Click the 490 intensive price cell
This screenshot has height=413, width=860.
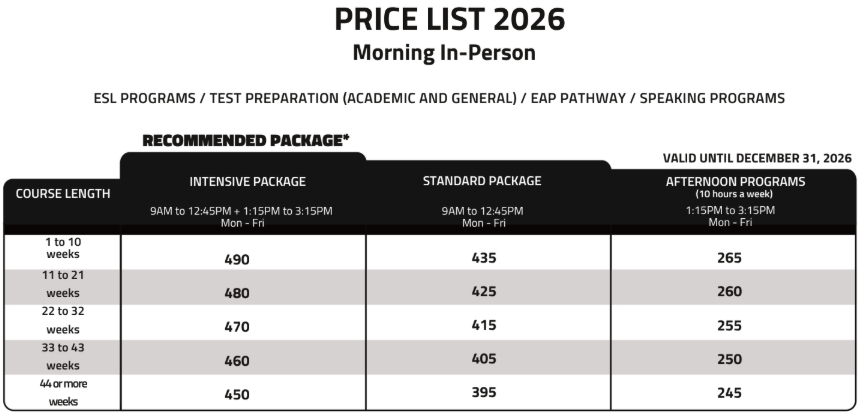click(x=237, y=259)
